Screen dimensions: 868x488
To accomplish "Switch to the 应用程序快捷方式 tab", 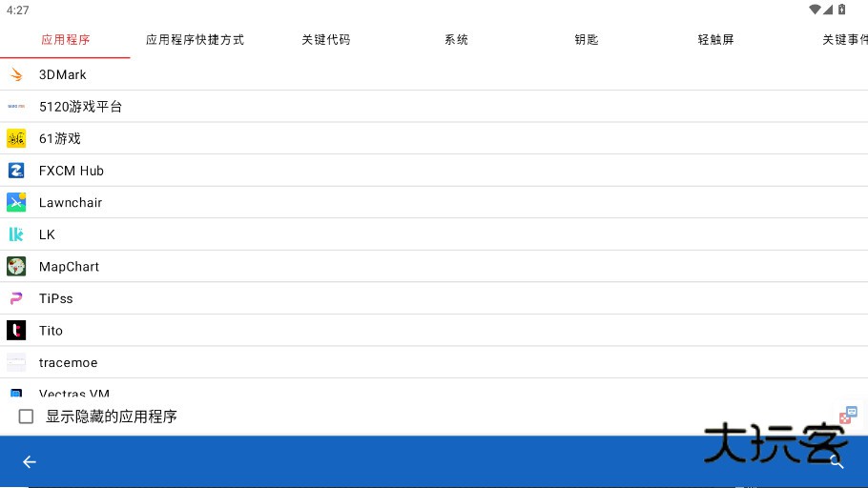I will pyautogui.click(x=195, y=40).
